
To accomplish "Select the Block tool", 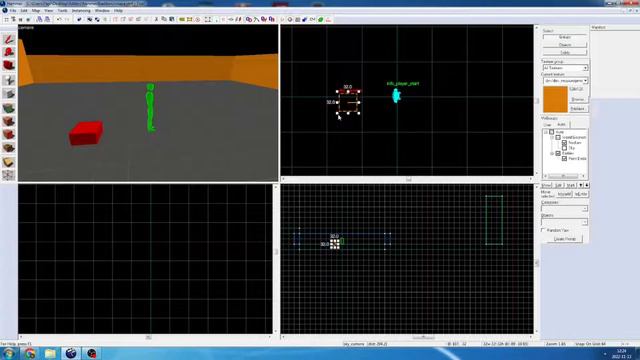I will coord(9,94).
